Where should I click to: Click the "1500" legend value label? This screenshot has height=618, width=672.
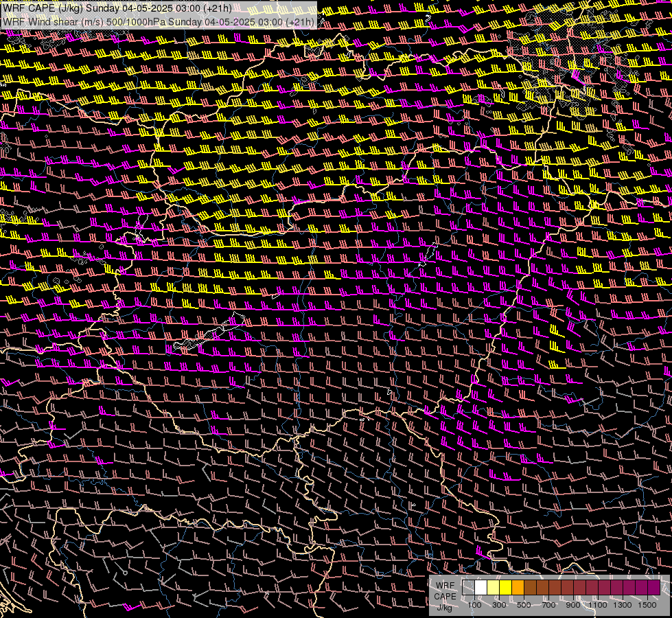(647, 605)
